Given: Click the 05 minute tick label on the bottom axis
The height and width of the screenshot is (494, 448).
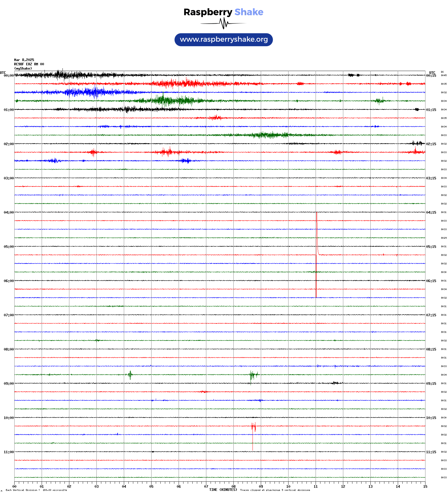Looking at the screenshot, I should [x=151, y=487].
